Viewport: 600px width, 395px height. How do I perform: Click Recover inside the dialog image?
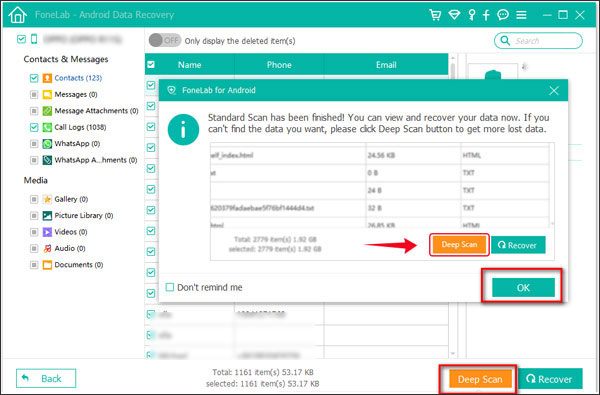click(x=518, y=245)
